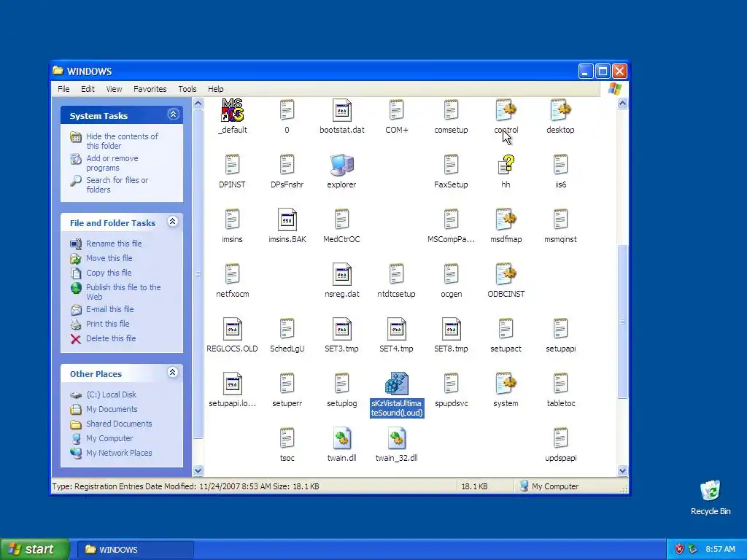Click Hide the contents of this folder

pyautogui.click(x=122, y=141)
